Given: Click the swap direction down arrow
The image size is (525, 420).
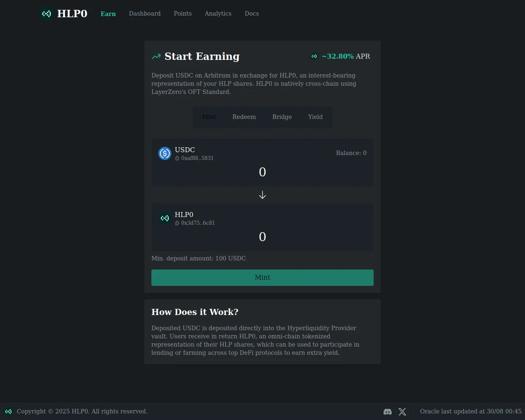Looking at the screenshot, I should (x=262, y=195).
